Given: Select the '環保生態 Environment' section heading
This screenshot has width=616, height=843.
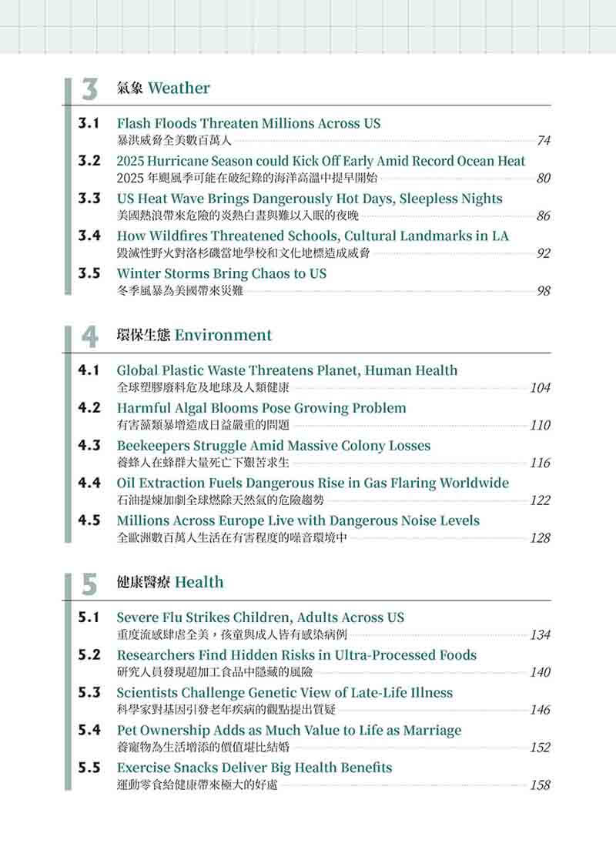Looking at the screenshot, I should [x=194, y=336].
